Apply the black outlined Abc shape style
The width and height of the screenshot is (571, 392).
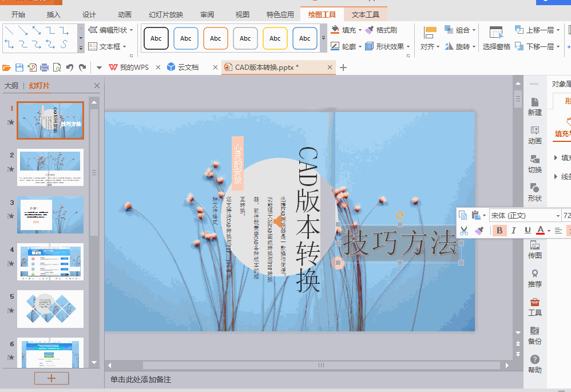click(x=156, y=38)
